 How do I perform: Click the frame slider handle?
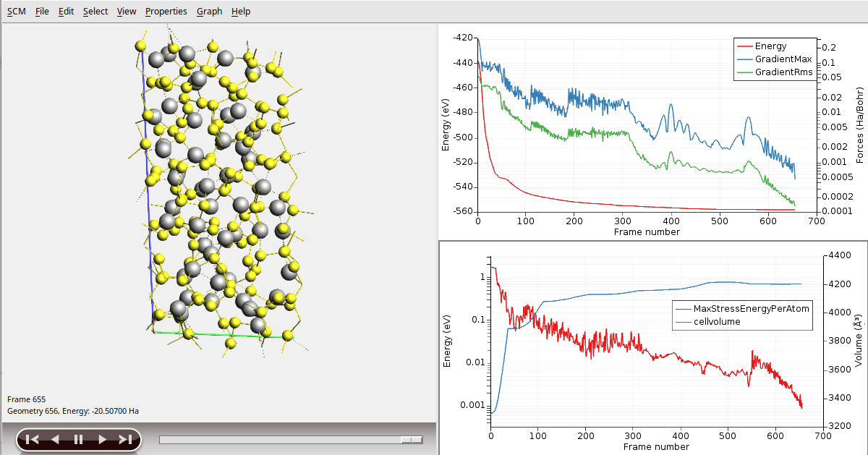coord(411,439)
